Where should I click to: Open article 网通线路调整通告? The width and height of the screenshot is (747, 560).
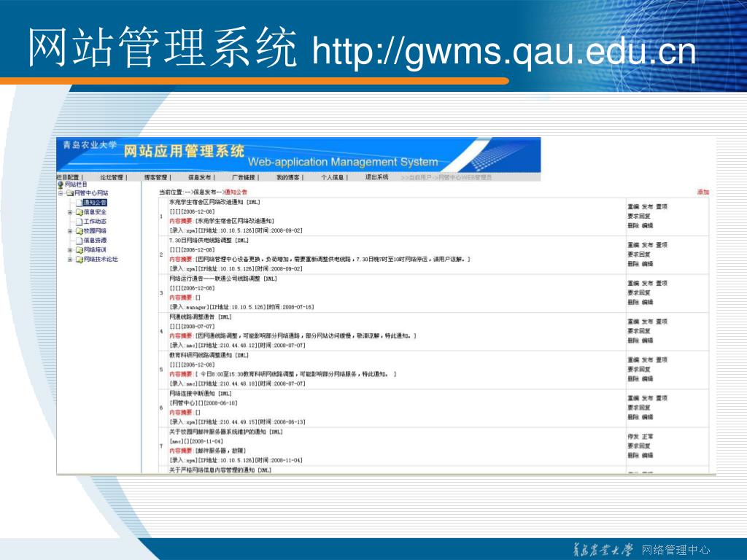pos(192,316)
